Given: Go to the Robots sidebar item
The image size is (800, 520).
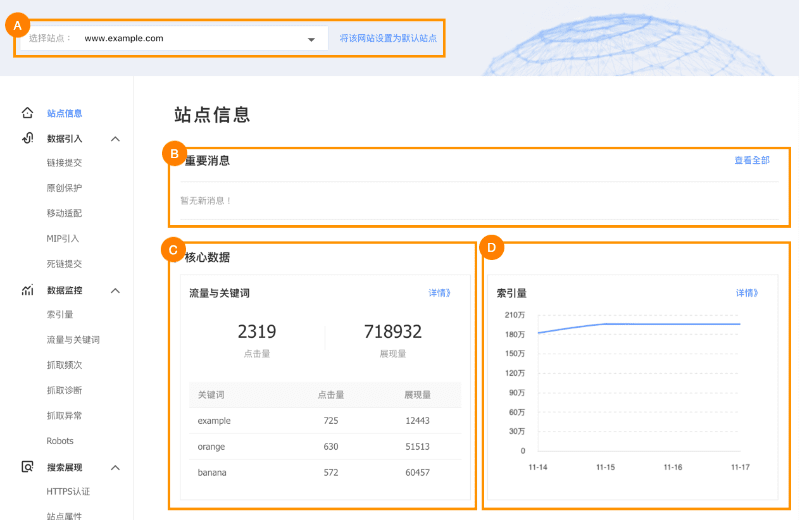Looking at the screenshot, I should (60, 441).
